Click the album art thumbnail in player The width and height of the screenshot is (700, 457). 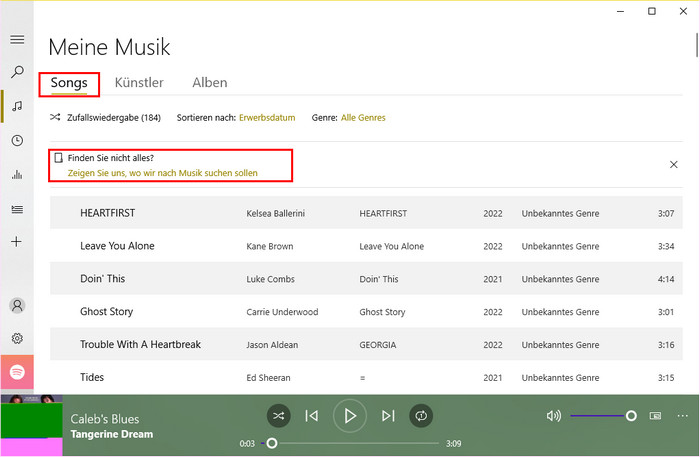click(x=31, y=425)
